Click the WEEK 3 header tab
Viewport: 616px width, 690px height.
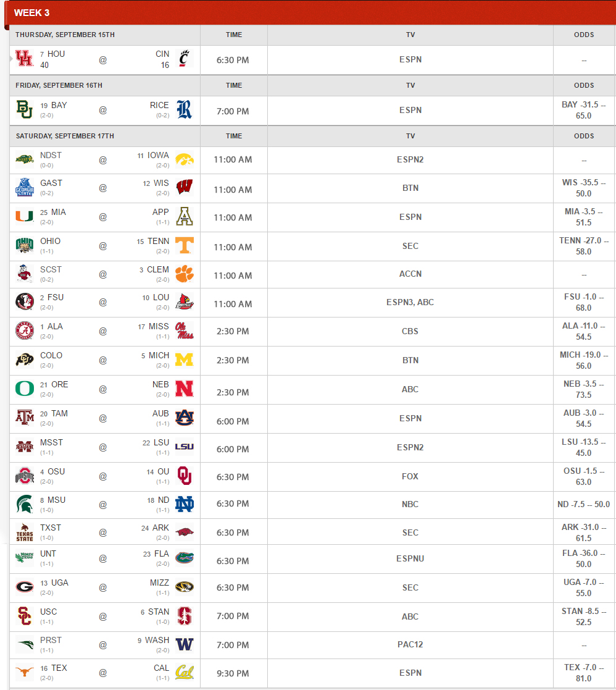coord(31,13)
